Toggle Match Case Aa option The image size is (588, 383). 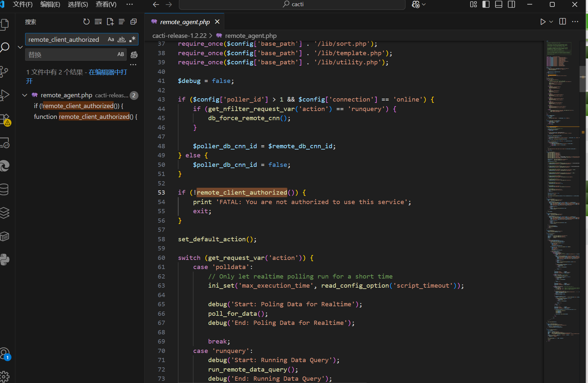(x=111, y=39)
